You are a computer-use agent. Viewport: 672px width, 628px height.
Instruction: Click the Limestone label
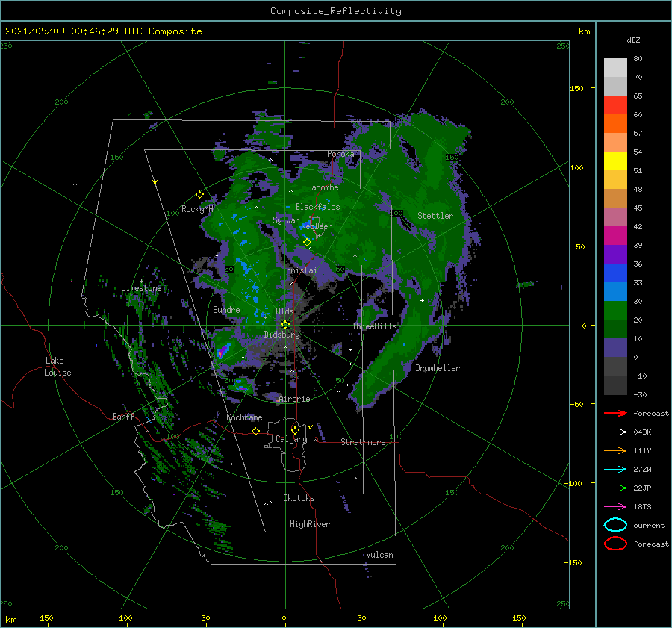141,288
